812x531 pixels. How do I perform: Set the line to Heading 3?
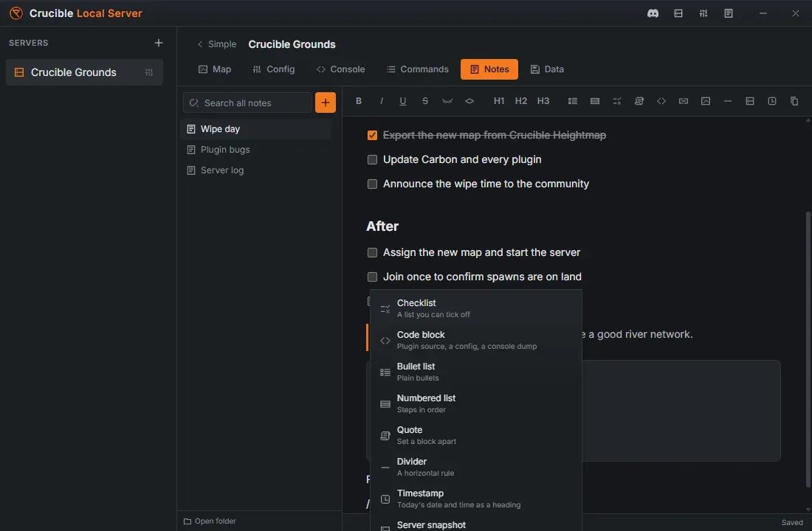point(543,101)
